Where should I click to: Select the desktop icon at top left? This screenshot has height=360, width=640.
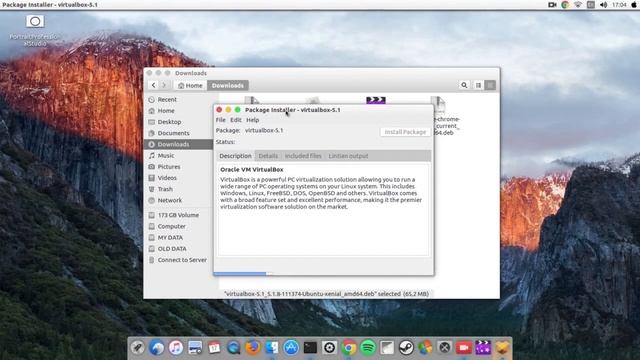pos(35,30)
